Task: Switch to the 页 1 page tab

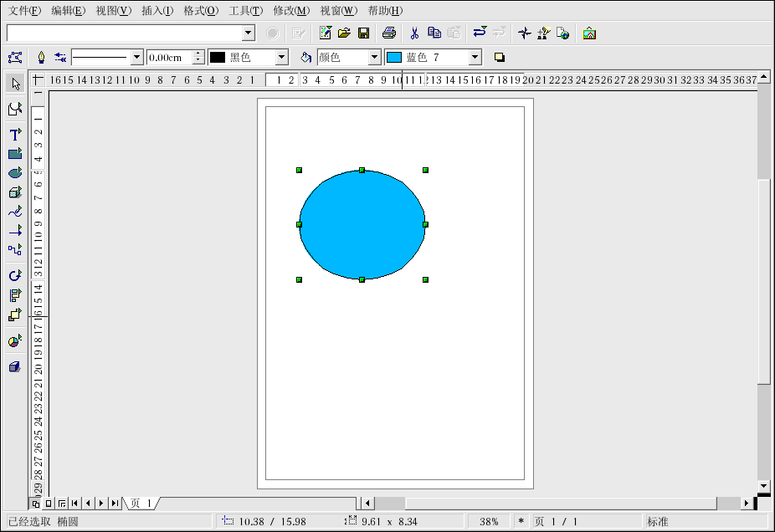Action: 141,503
